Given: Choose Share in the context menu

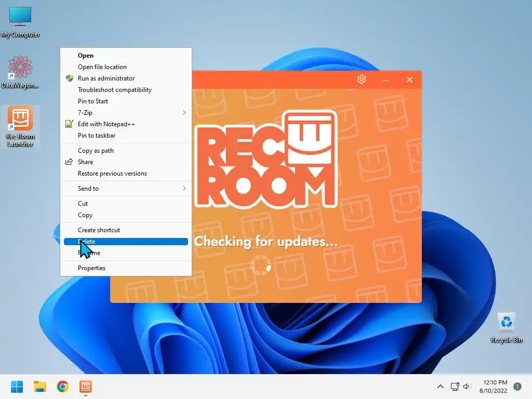Looking at the screenshot, I should click(x=126, y=162).
